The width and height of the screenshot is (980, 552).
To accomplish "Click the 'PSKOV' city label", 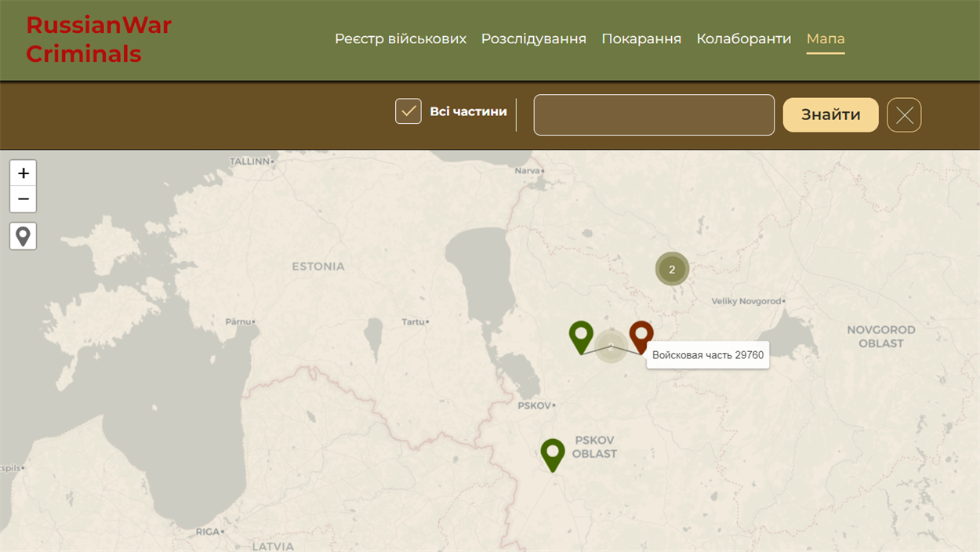I will tap(535, 405).
